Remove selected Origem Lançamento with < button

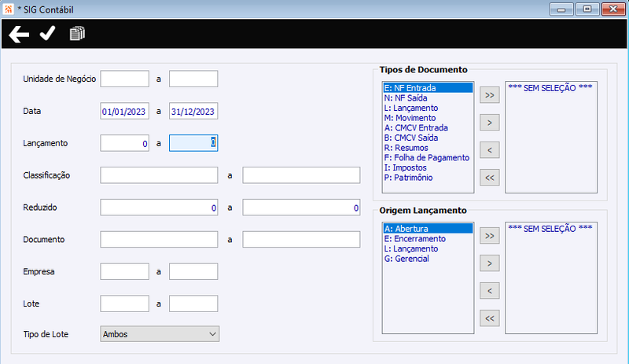(x=489, y=291)
